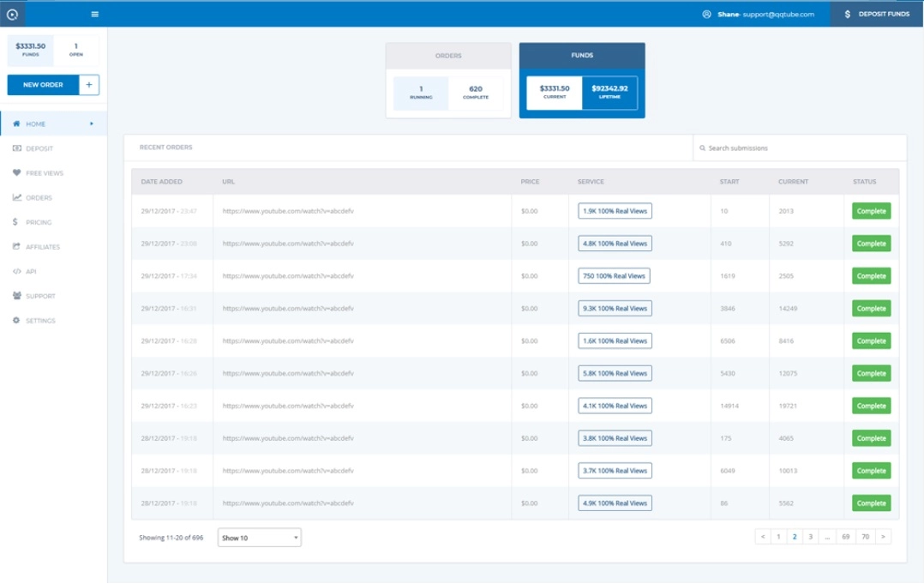Click the $92342.92 Lifetime funds tile
924x584 pixels.
610,93
